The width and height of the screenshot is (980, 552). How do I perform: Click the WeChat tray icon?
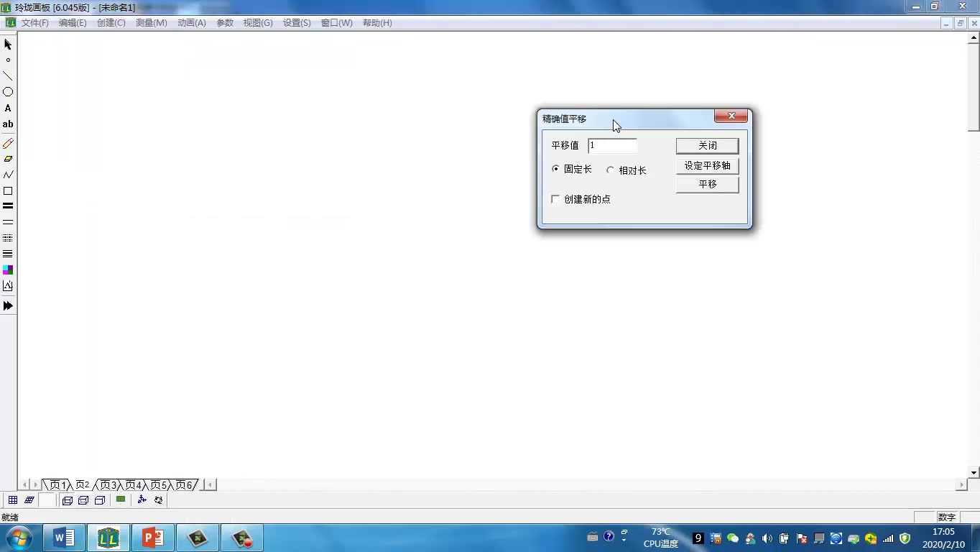(x=733, y=538)
